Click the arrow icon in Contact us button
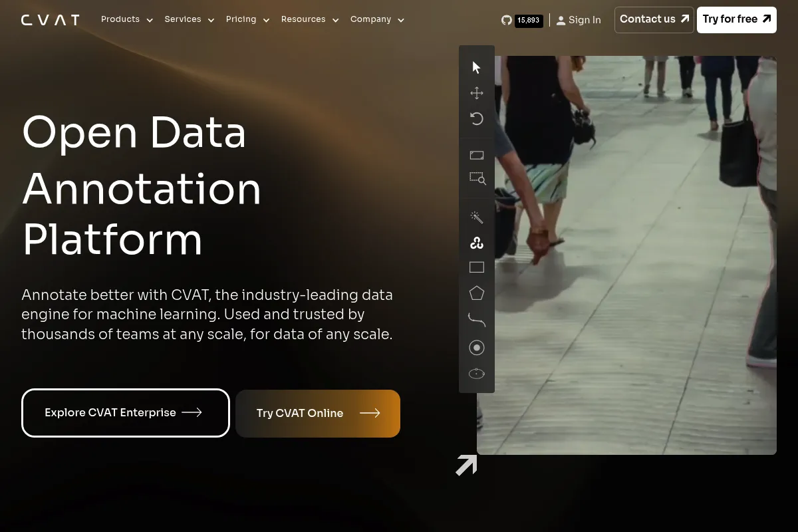Viewport: 798px width, 532px height. click(684, 19)
